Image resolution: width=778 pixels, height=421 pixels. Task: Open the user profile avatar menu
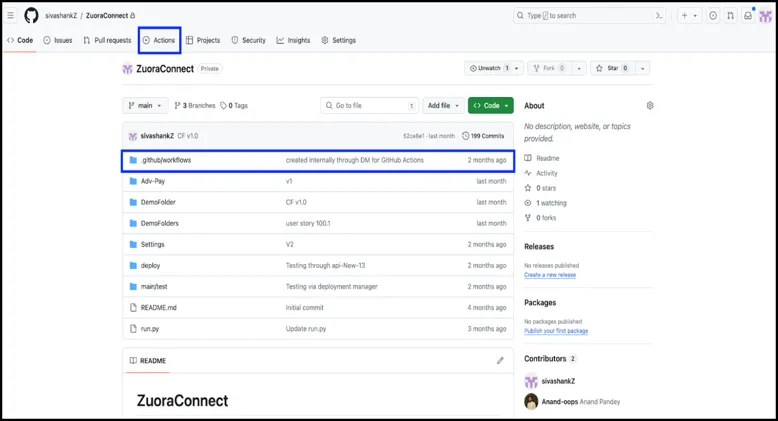pos(766,16)
